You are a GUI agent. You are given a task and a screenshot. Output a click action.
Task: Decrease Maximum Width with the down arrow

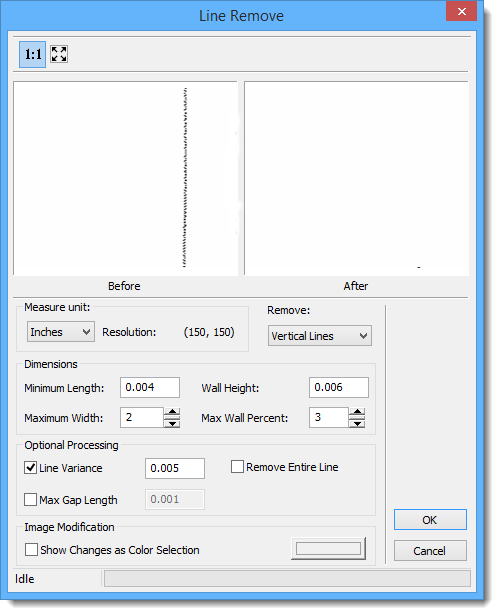172,423
